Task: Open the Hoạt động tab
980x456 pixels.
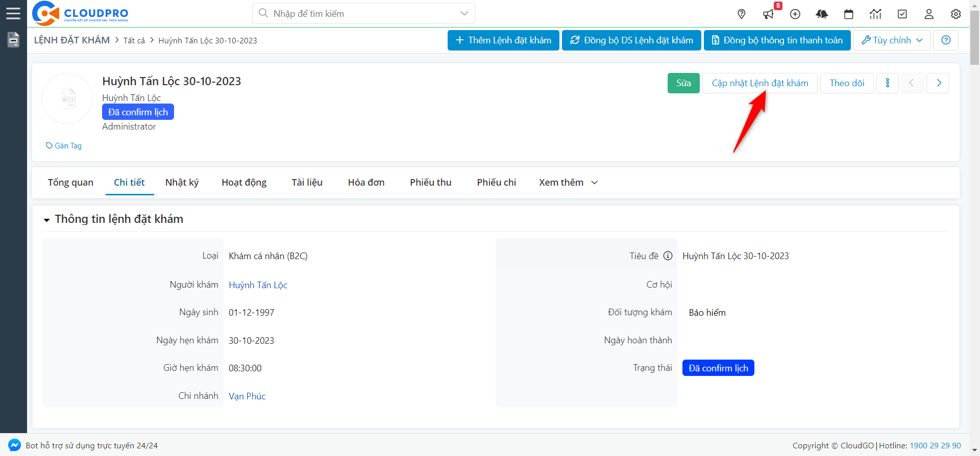Action: [x=244, y=183]
